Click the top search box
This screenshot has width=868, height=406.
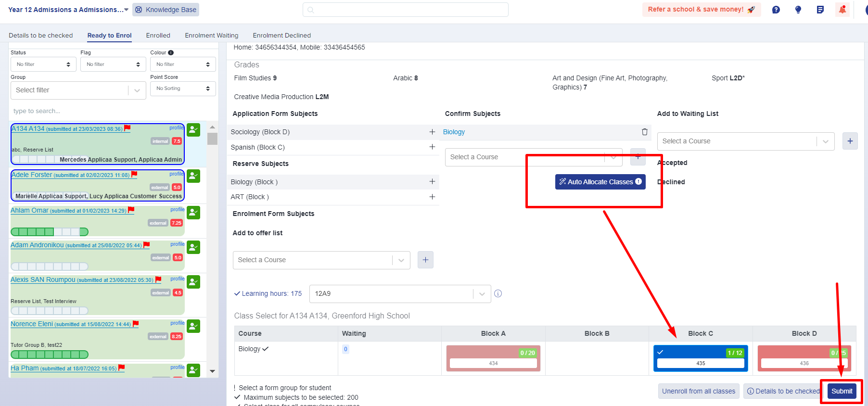[406, 10]
